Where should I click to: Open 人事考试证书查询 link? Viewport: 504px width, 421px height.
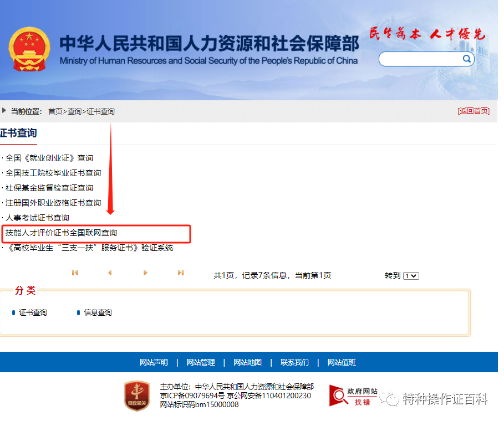click(x=37, y=218)
